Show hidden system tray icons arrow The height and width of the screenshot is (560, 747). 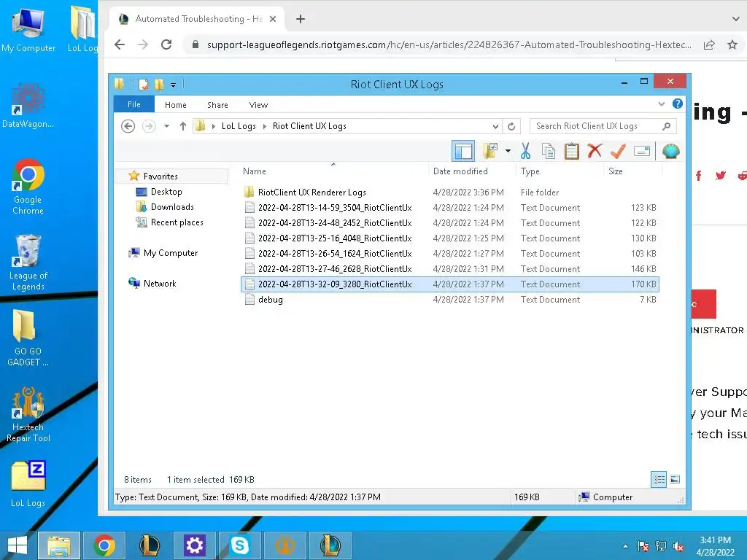[625, 546]
